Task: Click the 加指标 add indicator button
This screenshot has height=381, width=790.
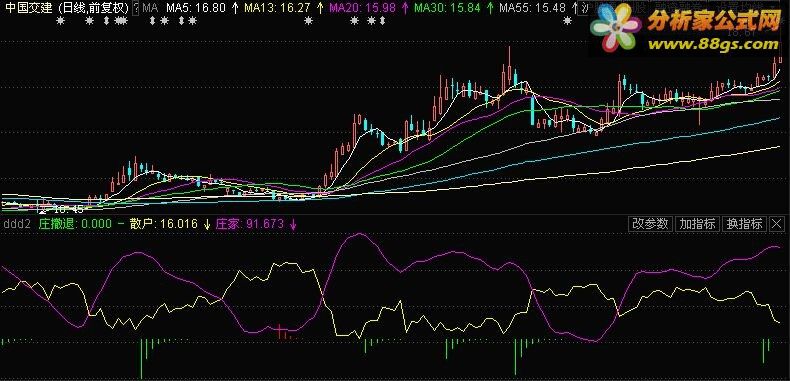Action: (x=697, y=224)
